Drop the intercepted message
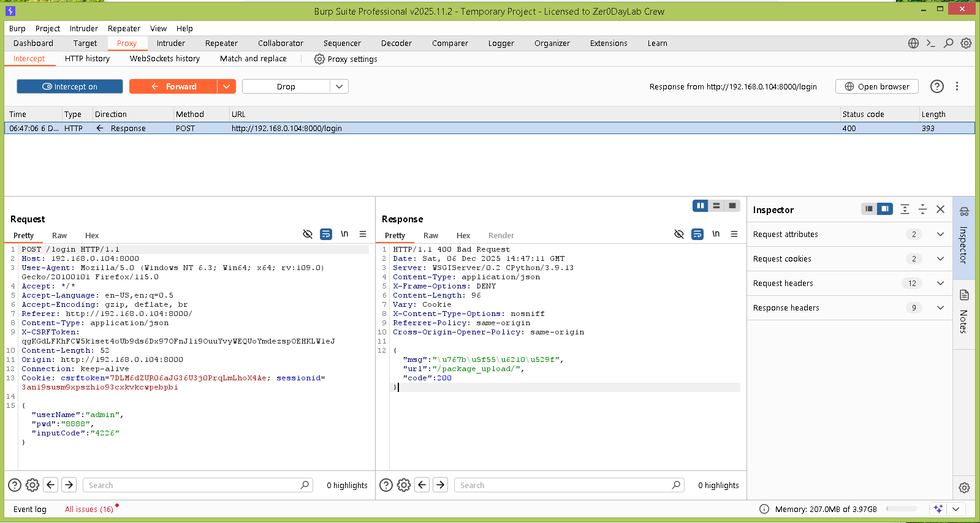The height and width of the screenshot is (523, 980). [x=286, y=86]
